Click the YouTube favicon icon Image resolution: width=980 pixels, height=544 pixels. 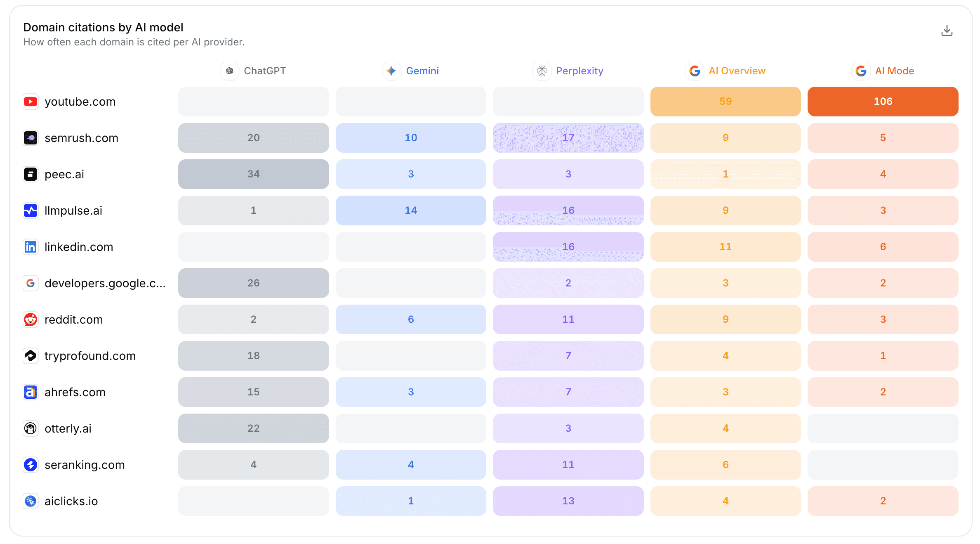tap(31, 102)
